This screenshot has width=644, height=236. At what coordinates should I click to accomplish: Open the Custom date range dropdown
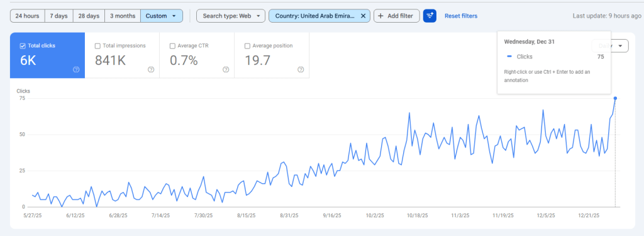coord(162,16)
